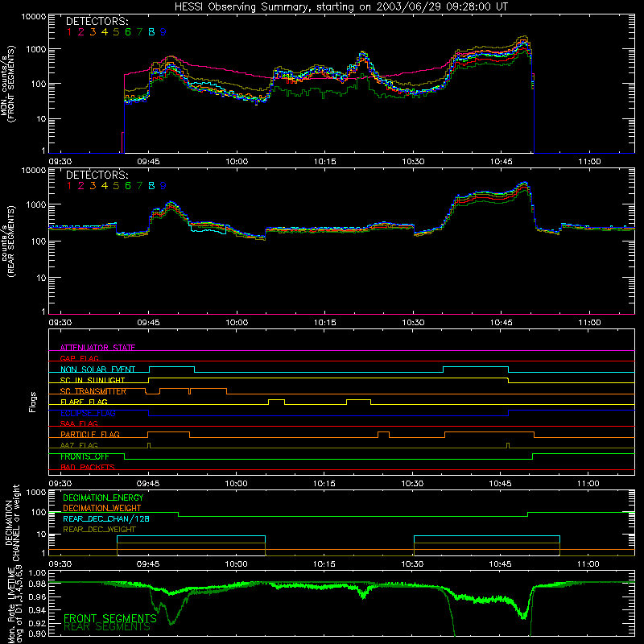Image resolution: width=644 pixels, height=644 pixels.
Task: Click the PARTICLE_FLAG label
Action: [x=90, y=434]
